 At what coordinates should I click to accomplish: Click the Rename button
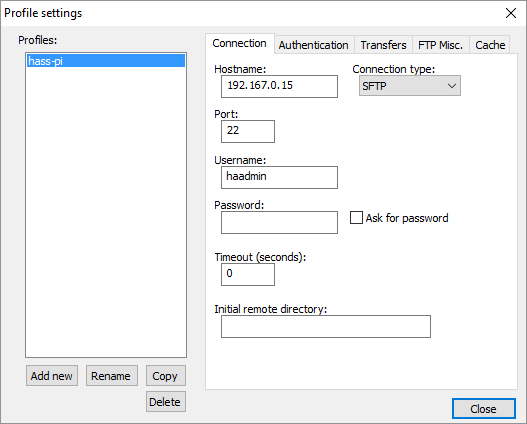(x=112, y=376)
